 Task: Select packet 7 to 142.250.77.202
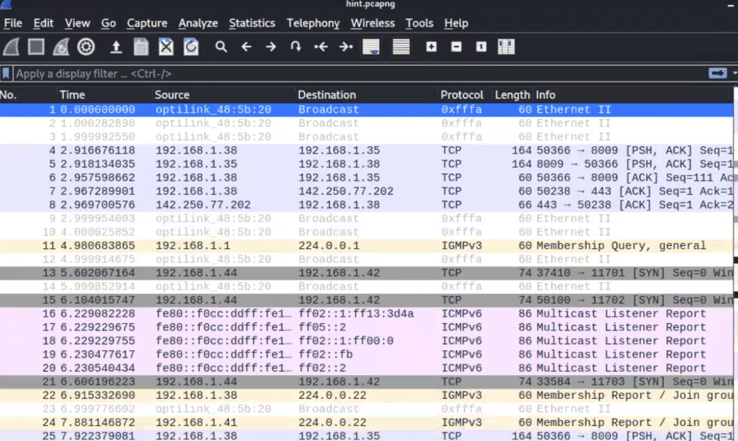pyautogui.click(x=366, y=192)
